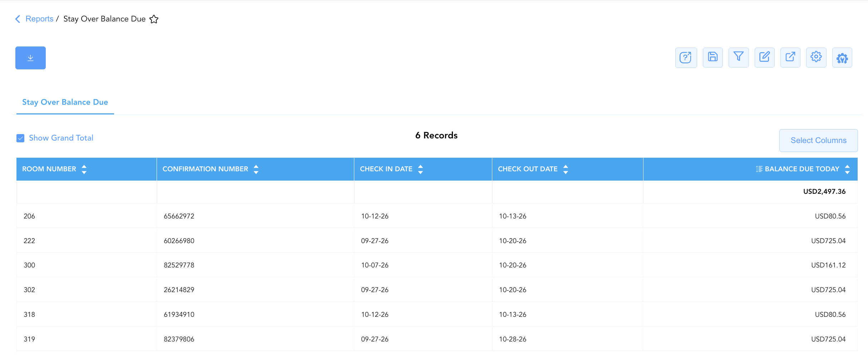Viewport: 868px width, 359px height.
Task: Click the solid gear advanced settings icon
Action: 842,58
